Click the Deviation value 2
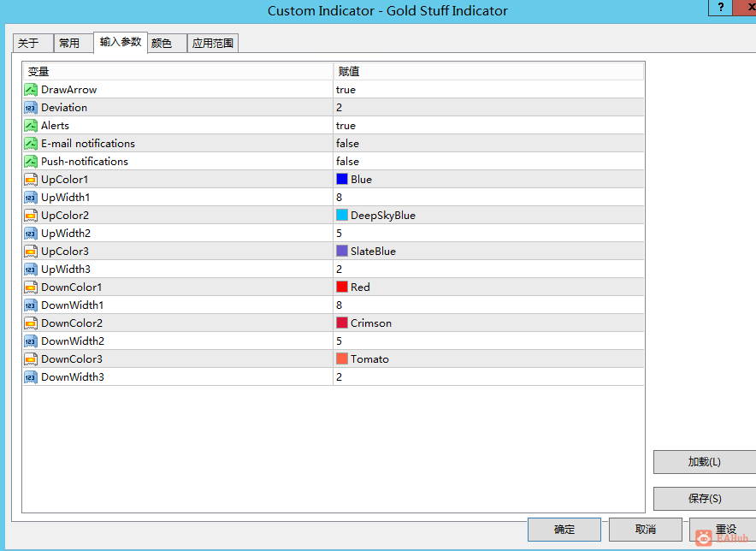 click(339, 108)
